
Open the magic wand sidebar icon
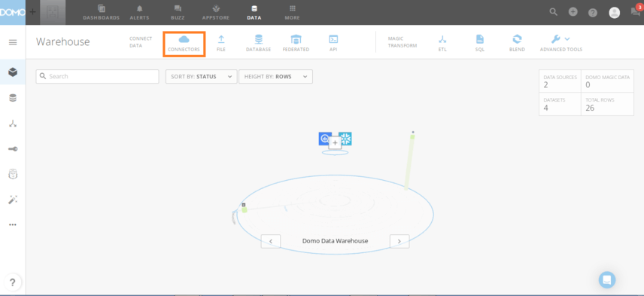13,200
